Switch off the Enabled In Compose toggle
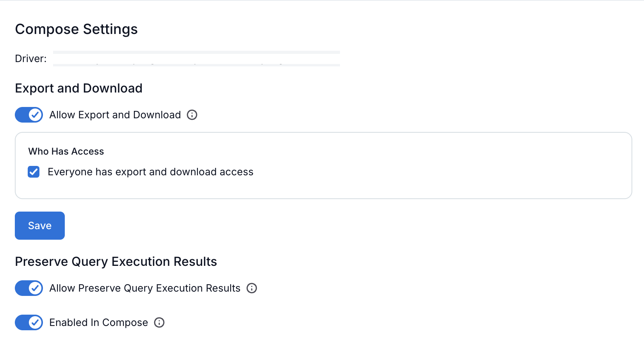The height and width of the screenshot is (349, 644). [29, 322]
